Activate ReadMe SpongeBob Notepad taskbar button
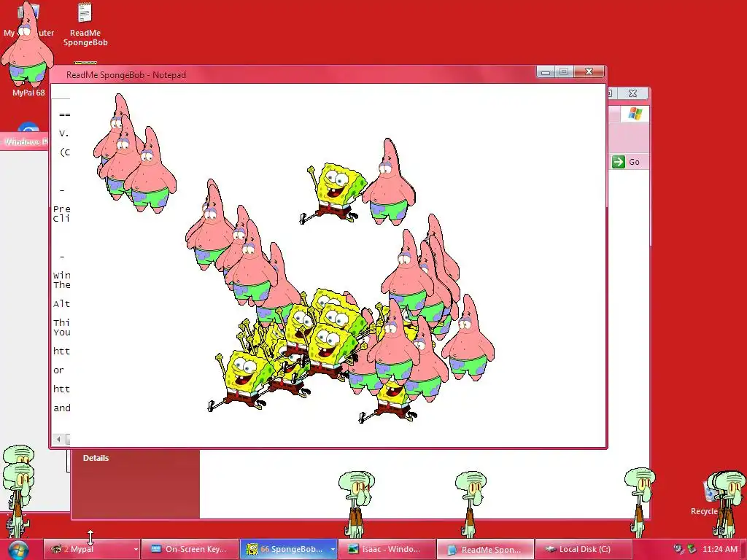Viewport: 747px width, 560px height. 485,549
